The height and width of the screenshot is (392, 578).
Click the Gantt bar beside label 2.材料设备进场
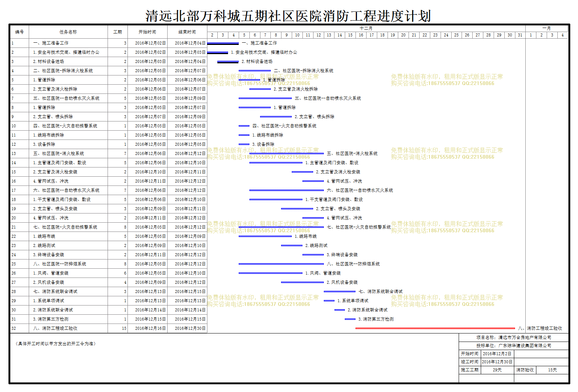point(228,62)
